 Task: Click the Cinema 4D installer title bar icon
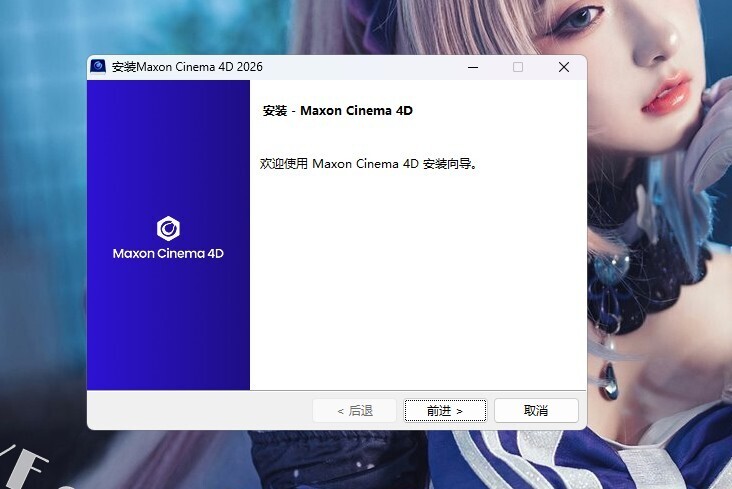tap(98, 67)
